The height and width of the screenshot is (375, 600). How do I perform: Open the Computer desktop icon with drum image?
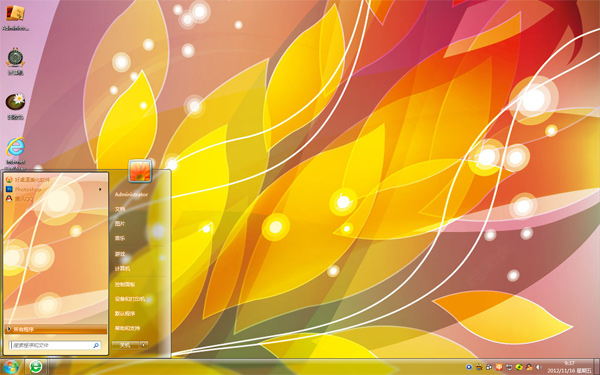click(x=15, y=61)
